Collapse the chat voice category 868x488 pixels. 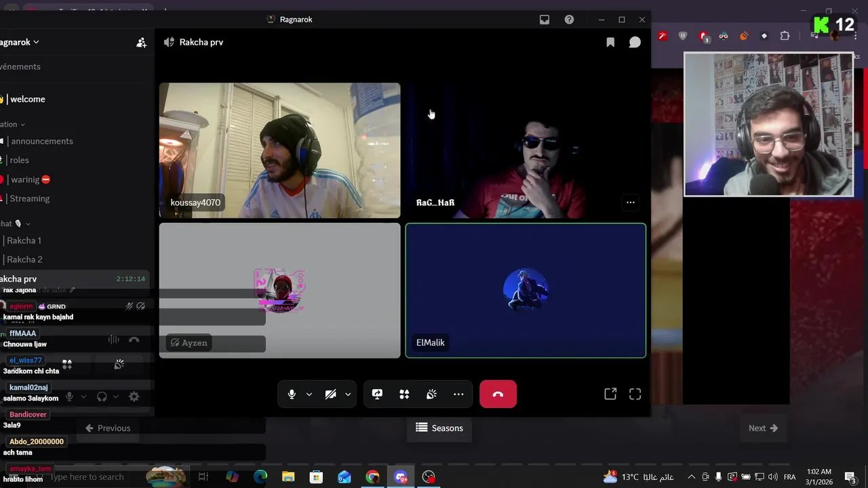[x=16, y=224]
